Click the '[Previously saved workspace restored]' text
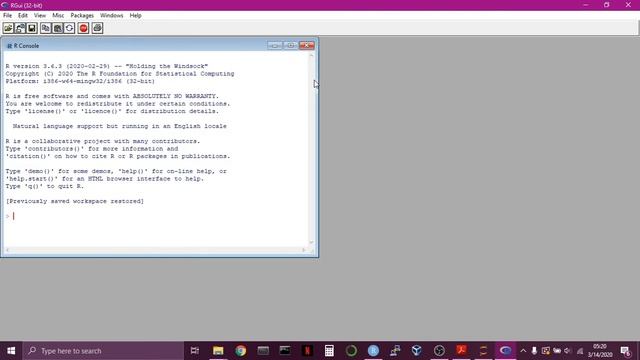The height and width of the screenshot is (360, 640). click(x=75, y=201)
